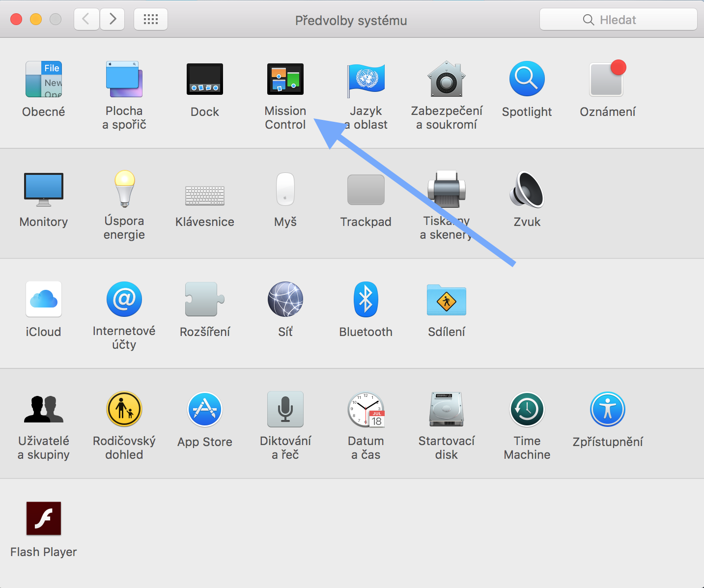Open Zpřístupnění accessibility settings
This screenshot has width=704, height=588.
pos(607,409)
